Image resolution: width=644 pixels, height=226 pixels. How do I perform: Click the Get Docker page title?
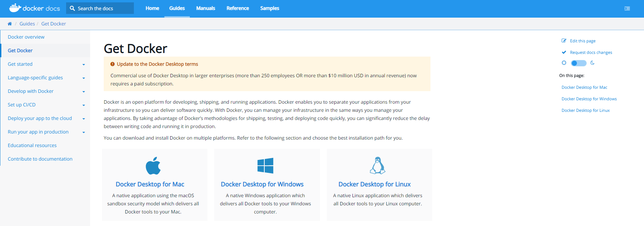point(136,49)
